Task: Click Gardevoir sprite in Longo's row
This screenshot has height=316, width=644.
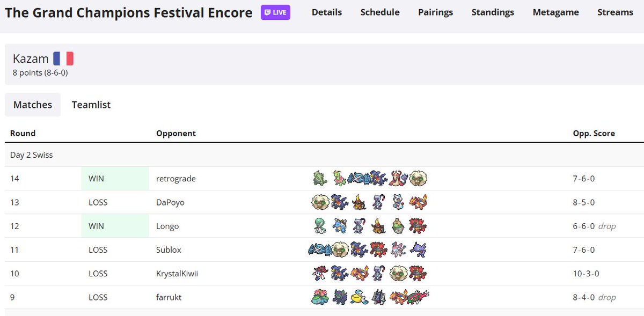Action: pos(320,226)
